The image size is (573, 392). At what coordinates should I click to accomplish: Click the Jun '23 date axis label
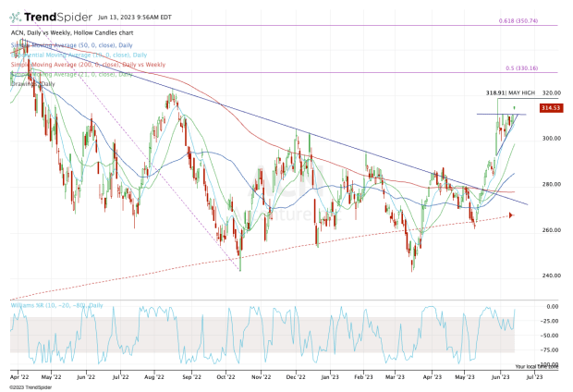[500, 376]
